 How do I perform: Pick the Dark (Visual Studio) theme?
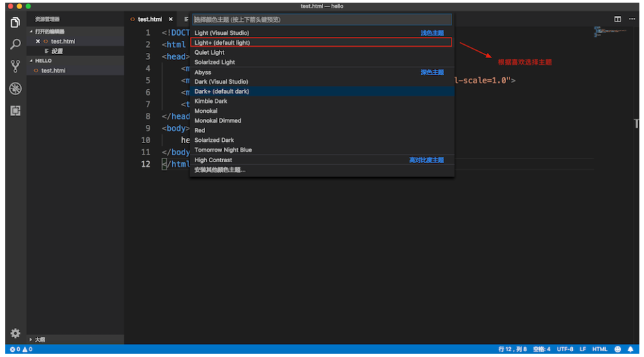click(322, 81)
